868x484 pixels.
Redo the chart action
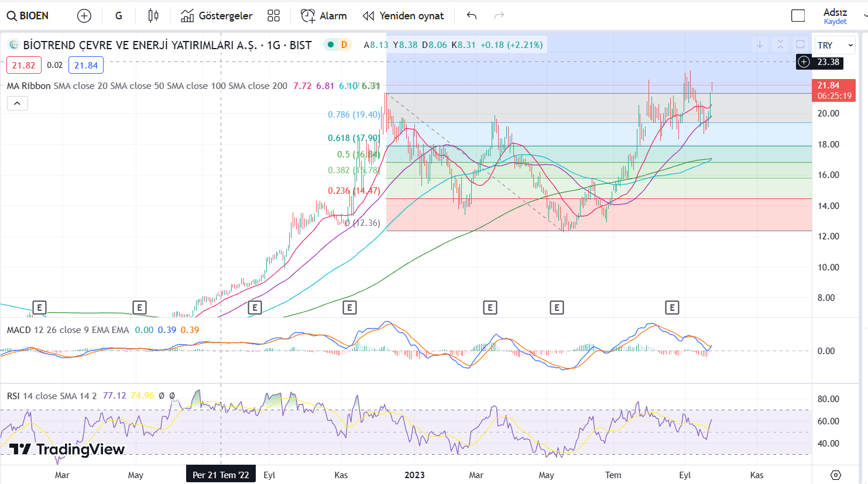click(499, 16)
